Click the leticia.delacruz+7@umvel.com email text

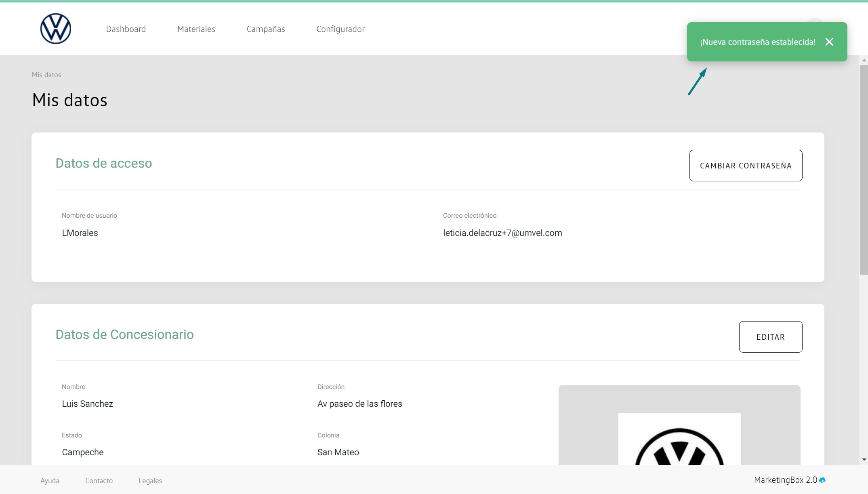point(502,233)
